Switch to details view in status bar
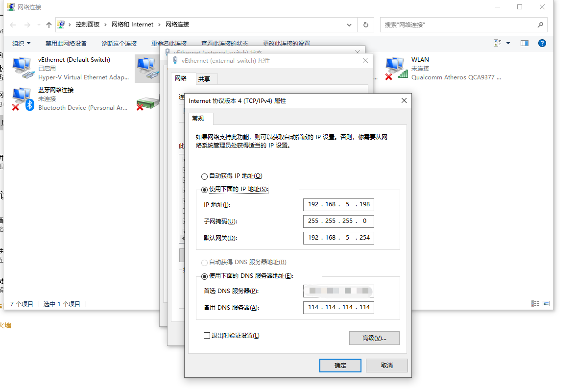The height and width of the screenshot is (392, 576). [535, 304]
